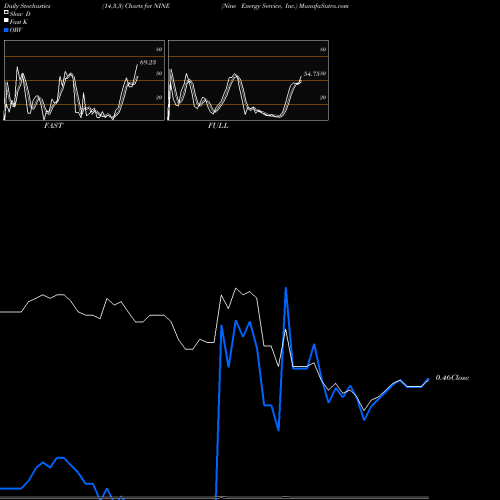The height and width of the screenshot is (500, 500).
Task: Click the 80 level label in FAST chart
Action: tap(159, 49)
